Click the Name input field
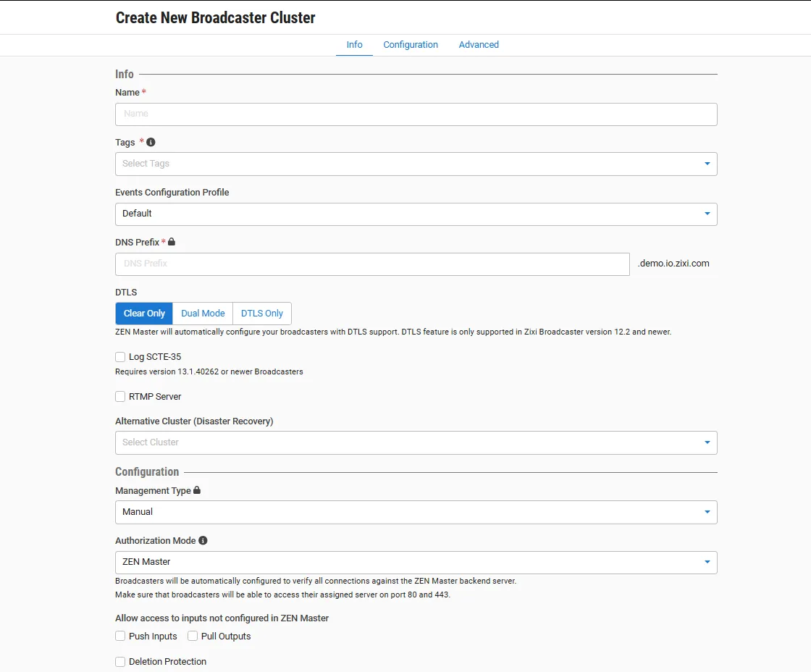811x672 pixels. coord(416,114)
